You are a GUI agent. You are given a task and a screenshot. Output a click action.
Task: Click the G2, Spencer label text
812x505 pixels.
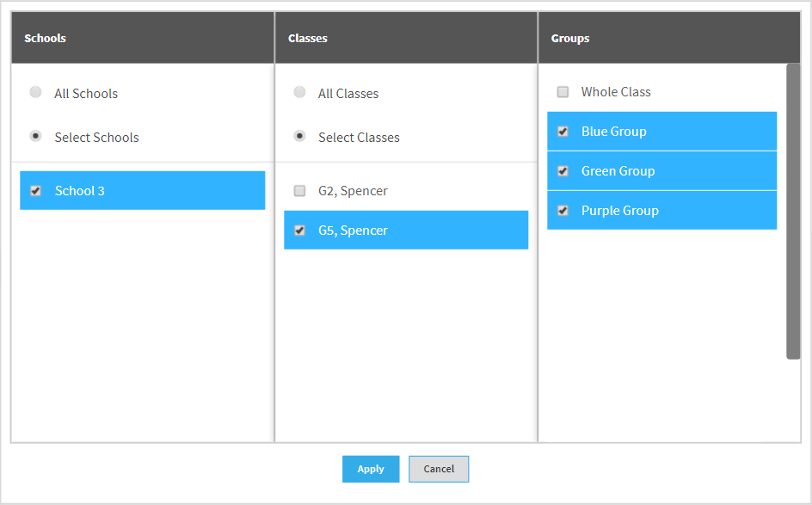pos(353,191)
